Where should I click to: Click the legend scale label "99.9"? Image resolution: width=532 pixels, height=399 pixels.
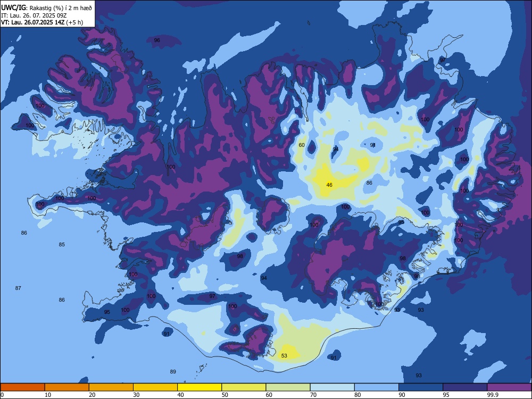[x=492, y=395]
